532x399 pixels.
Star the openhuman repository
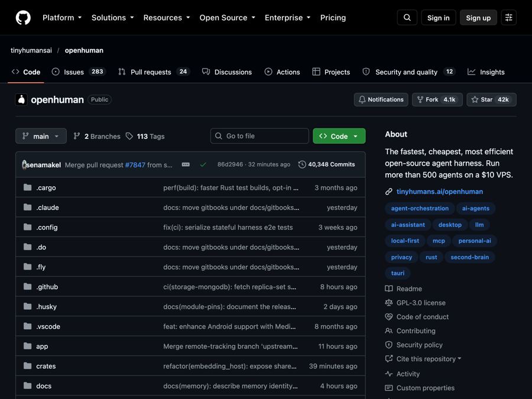pos(491,100)
